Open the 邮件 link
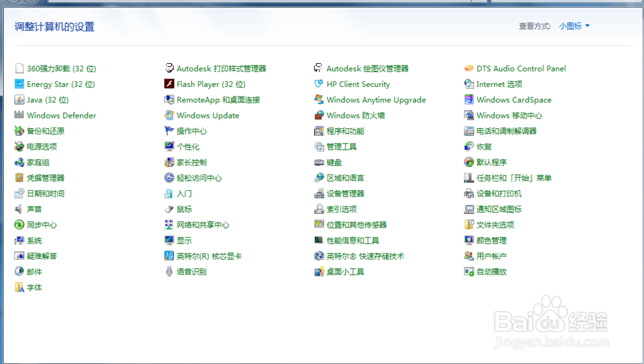 pyautogui.click(x=35, y=272)
